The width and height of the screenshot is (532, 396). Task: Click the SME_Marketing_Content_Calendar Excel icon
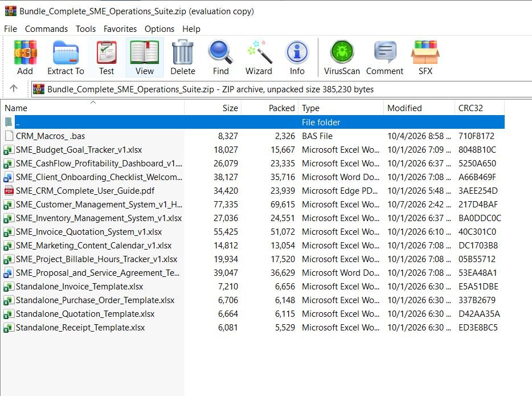(9, 246)
